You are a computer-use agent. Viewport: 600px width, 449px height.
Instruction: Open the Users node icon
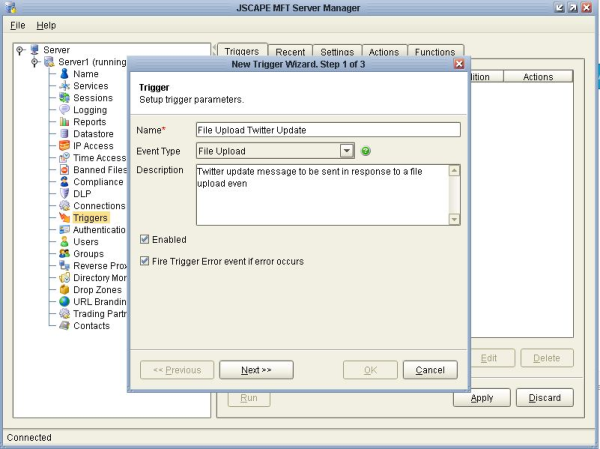pyautogui.click(x=64, y=242)
